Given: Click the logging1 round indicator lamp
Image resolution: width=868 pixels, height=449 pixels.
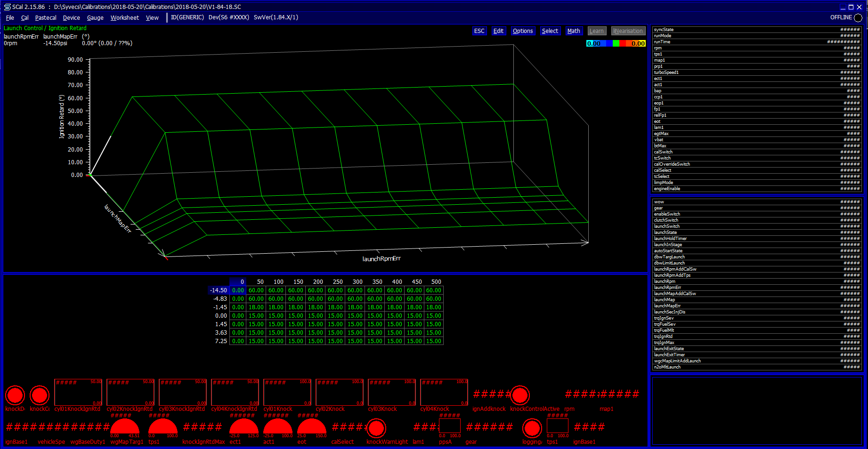Looking at the screenshot, I should coord(532,428).
